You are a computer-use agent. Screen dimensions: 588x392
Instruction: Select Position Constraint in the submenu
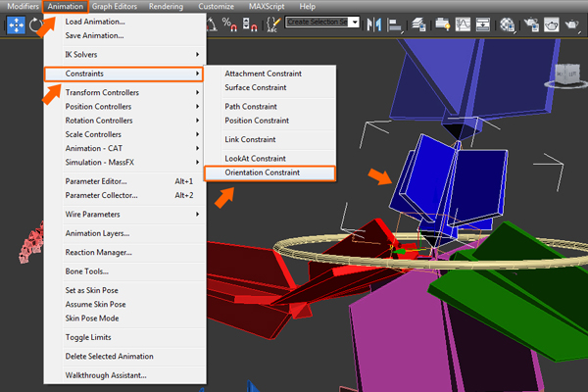(269, 121)
